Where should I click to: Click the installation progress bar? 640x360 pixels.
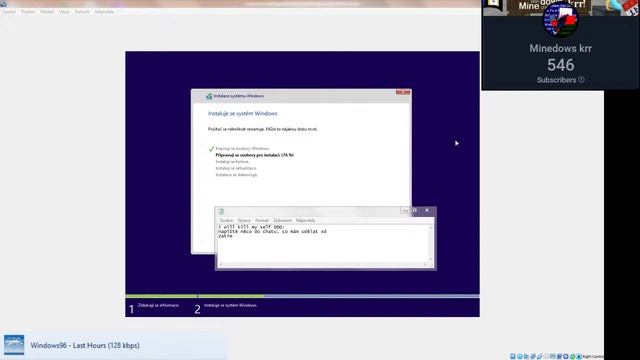302,296
